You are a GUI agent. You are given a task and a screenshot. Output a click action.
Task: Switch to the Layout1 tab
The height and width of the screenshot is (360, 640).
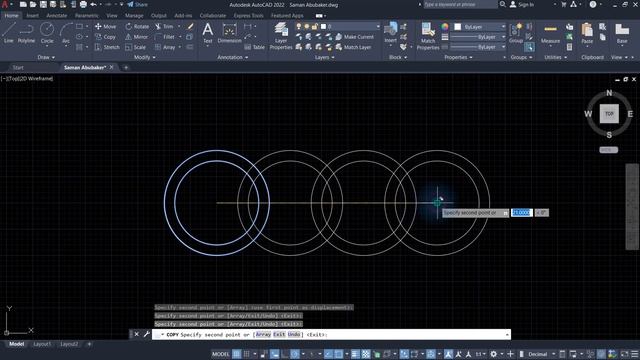tap(42, 344)
